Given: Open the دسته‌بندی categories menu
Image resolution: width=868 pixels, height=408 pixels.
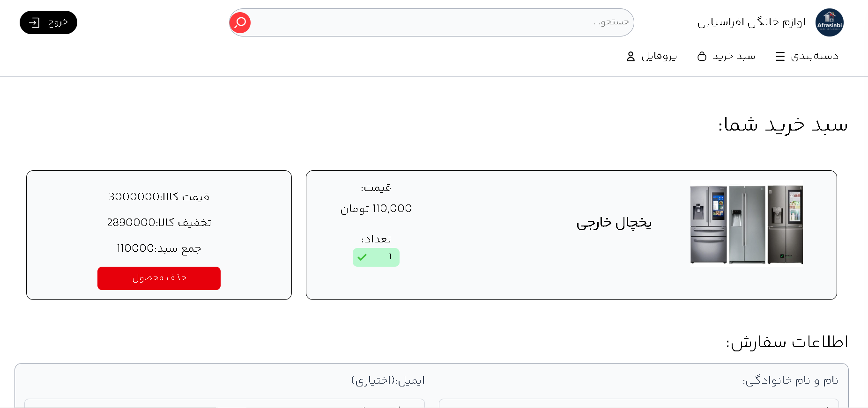Looking at the screenshot, I should pos(815,56).
